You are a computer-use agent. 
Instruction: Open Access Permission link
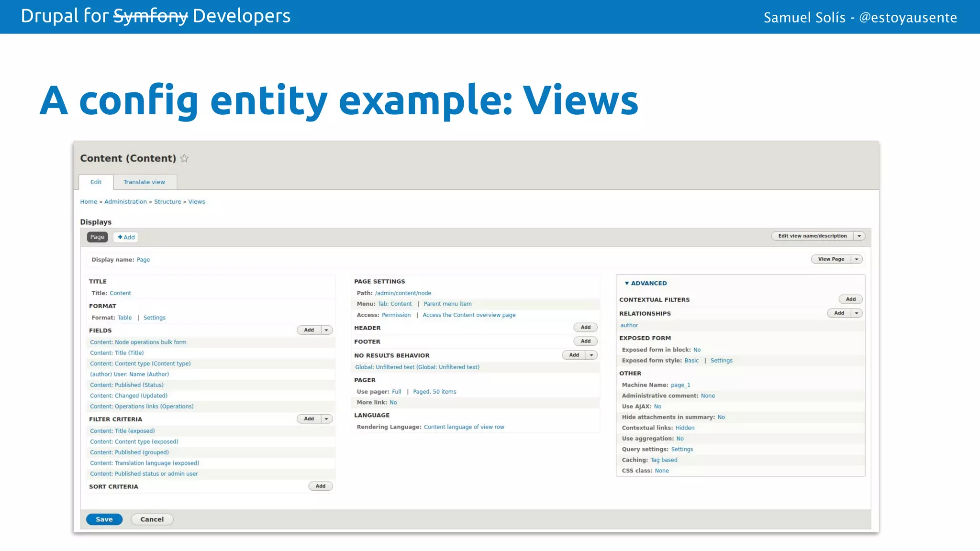396,315
